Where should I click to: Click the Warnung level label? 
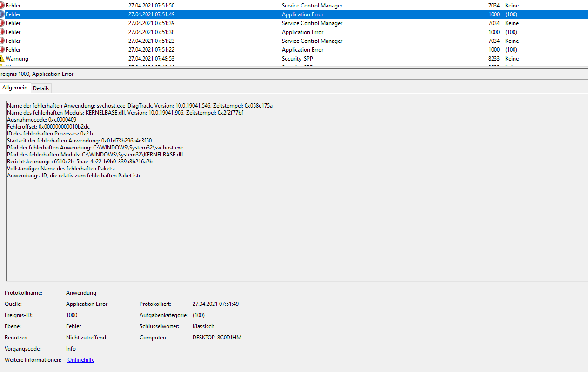pyautogui.click(x=17, y=59)
